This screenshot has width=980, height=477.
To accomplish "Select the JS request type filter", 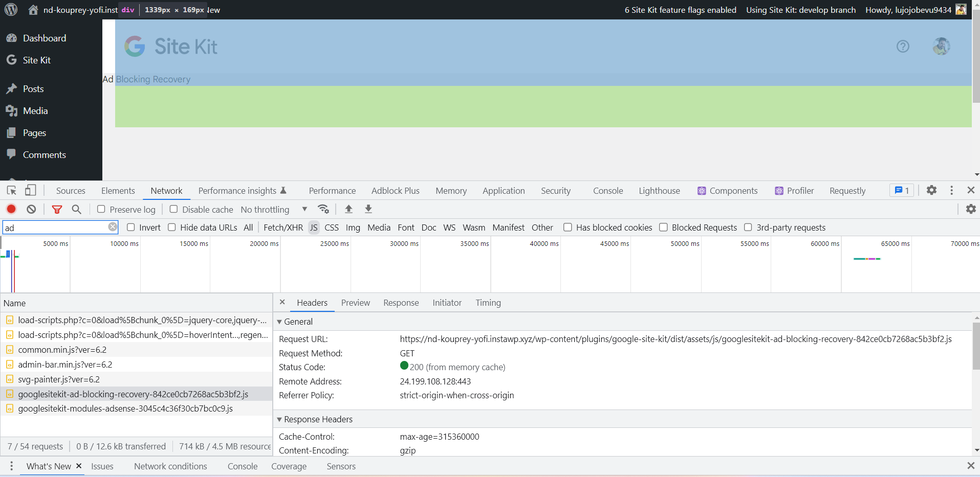I will [x=313, y=227].
